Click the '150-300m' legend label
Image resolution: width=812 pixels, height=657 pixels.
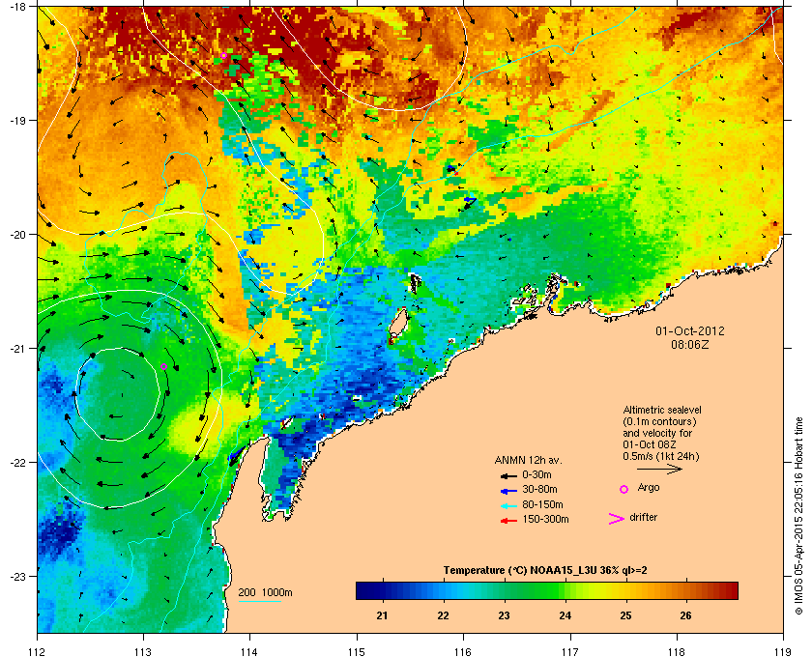[545, 519]
